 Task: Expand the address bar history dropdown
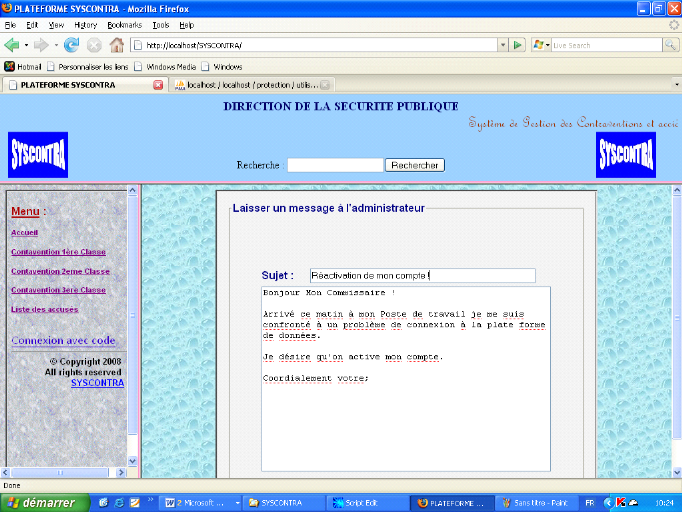click(501, 45)
